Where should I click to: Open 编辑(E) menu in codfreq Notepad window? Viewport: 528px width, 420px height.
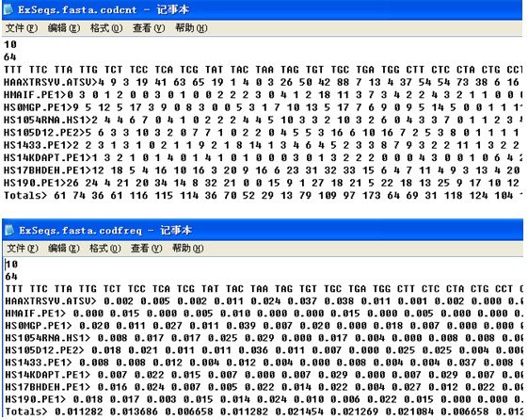point(64,249)
